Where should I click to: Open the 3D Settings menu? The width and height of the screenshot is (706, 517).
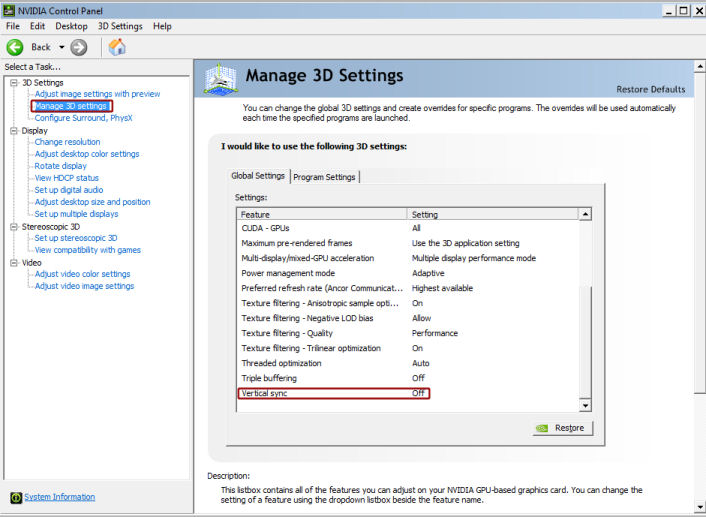click(x=120, y=26)
